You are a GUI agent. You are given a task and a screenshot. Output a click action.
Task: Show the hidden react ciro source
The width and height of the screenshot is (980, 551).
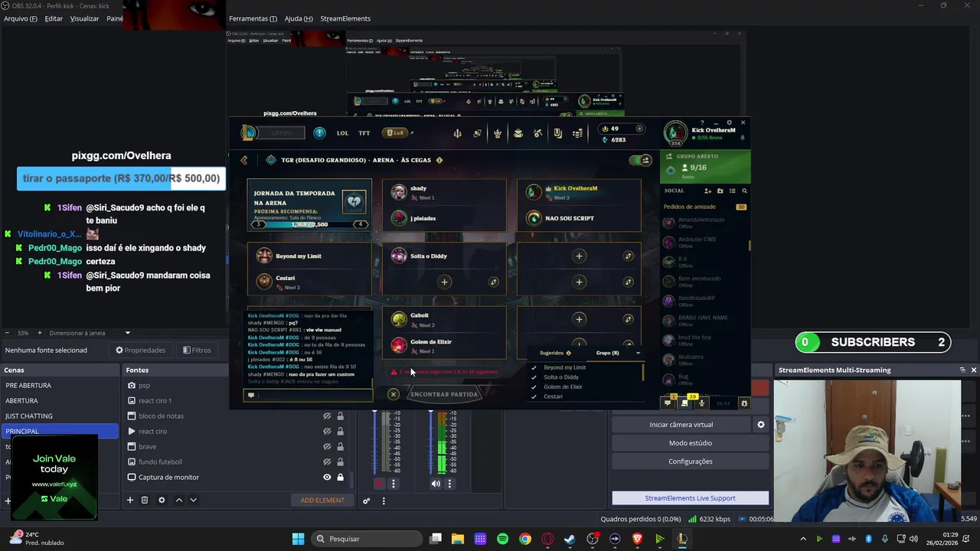[327, 431]
